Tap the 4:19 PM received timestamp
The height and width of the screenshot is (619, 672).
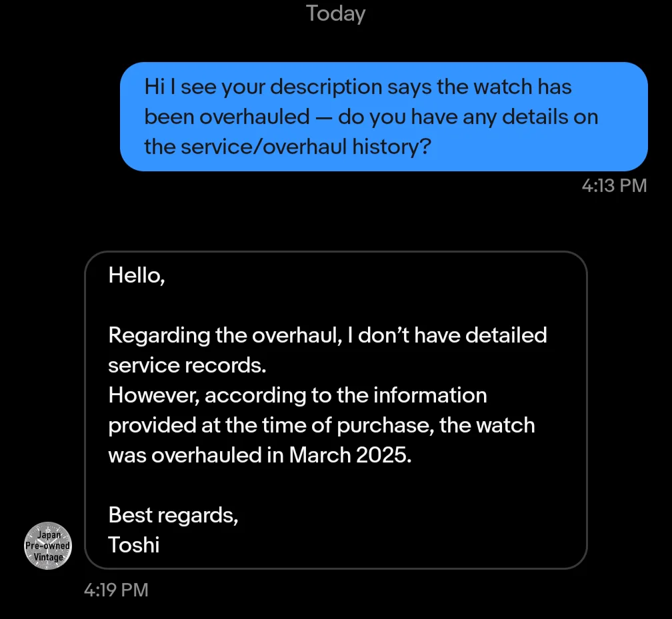click(x=116, y=590)
